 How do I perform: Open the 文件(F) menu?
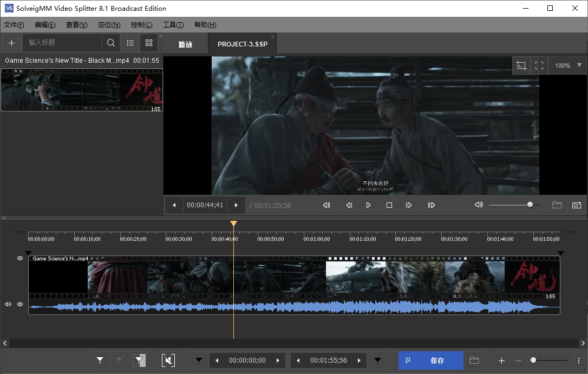click(14, 25)
